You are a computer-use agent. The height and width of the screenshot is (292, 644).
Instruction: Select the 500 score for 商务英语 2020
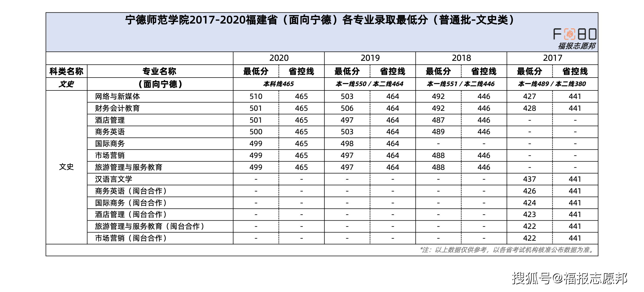pyautogui.click(x=256, y=132)
